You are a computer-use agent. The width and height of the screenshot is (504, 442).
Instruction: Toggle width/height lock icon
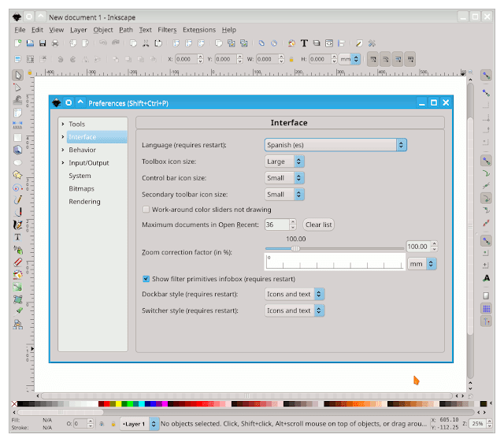click(x=291, y=59)
